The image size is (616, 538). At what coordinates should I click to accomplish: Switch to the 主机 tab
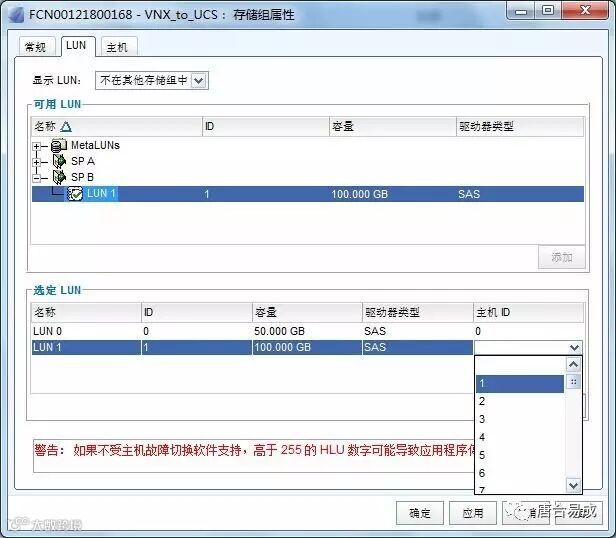[x=117, y=47]
